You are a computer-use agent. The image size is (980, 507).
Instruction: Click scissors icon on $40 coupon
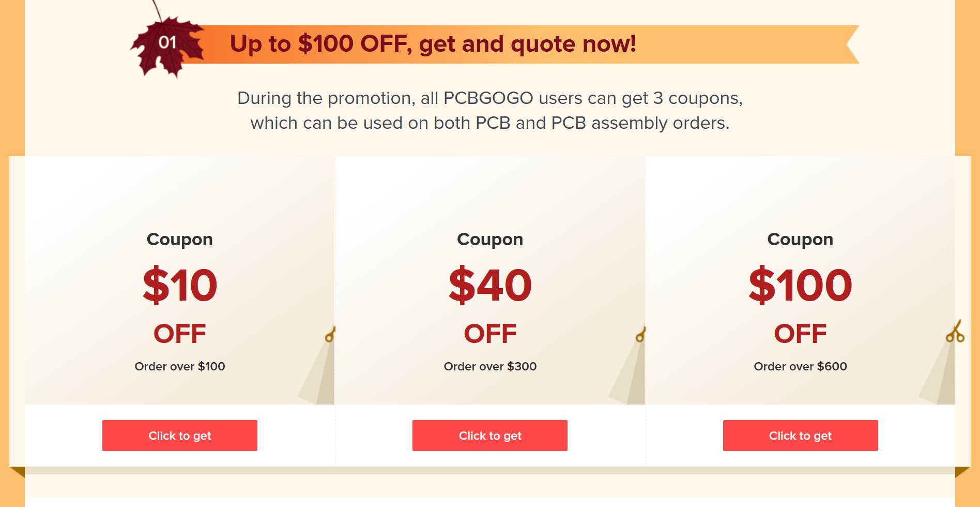(x=640, y=334)
